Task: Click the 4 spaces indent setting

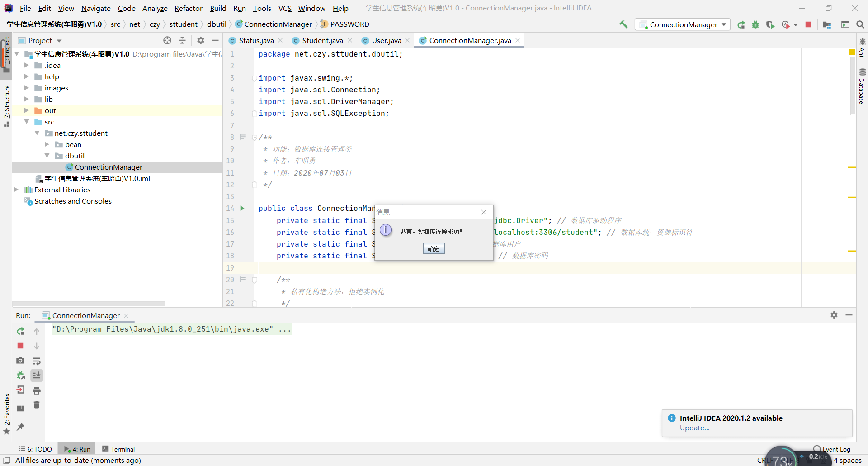Action: click(x=848, y=460)
